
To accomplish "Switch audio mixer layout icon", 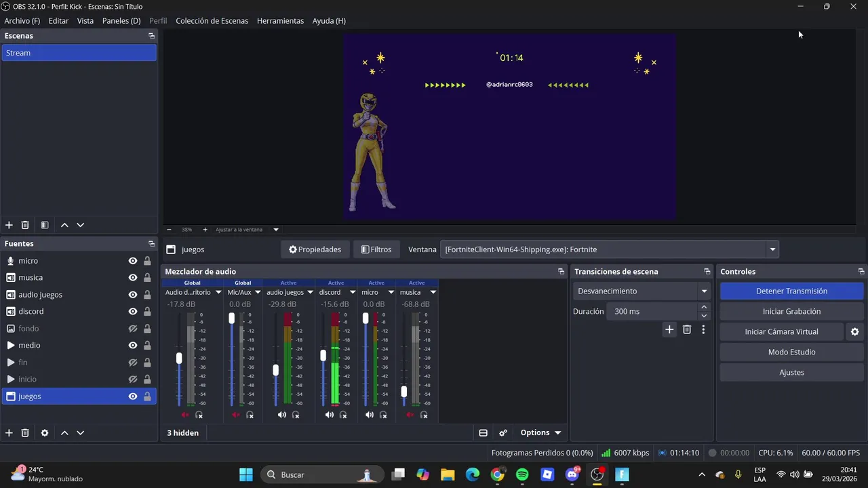I will (484, 433).
